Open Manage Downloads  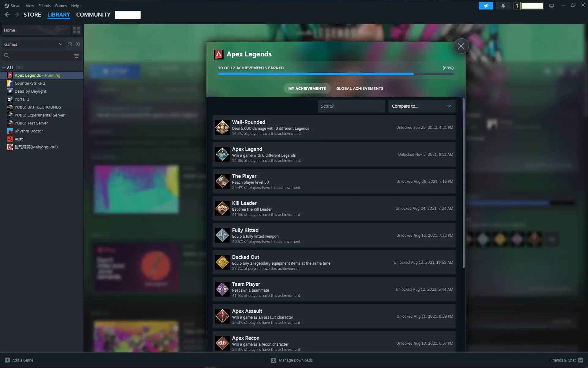292,360
